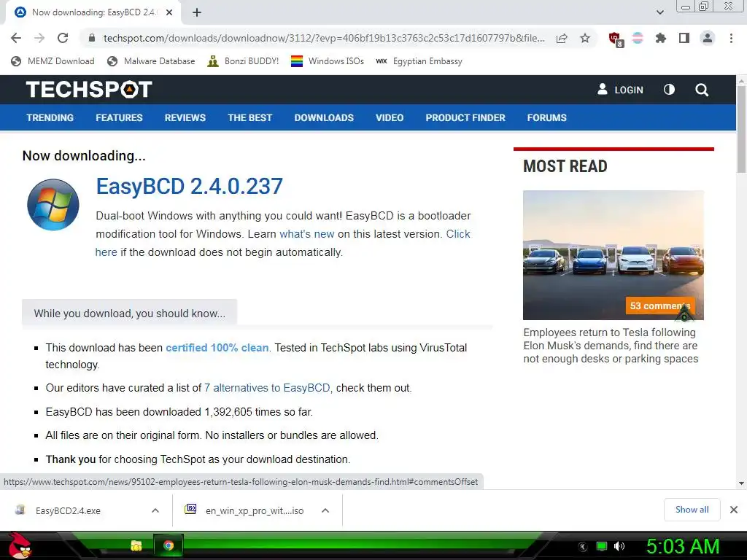Open the striped pink-blue extension icon

[638, 38]
